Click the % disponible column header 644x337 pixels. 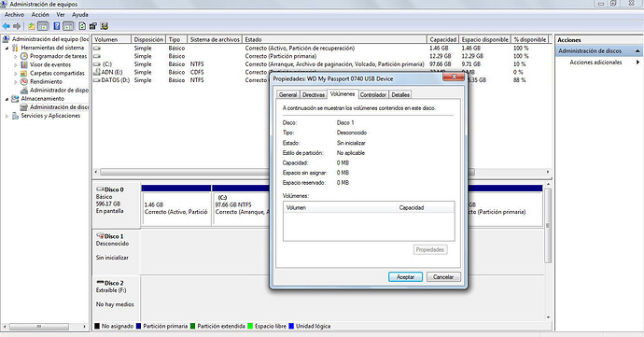[530, 39]
